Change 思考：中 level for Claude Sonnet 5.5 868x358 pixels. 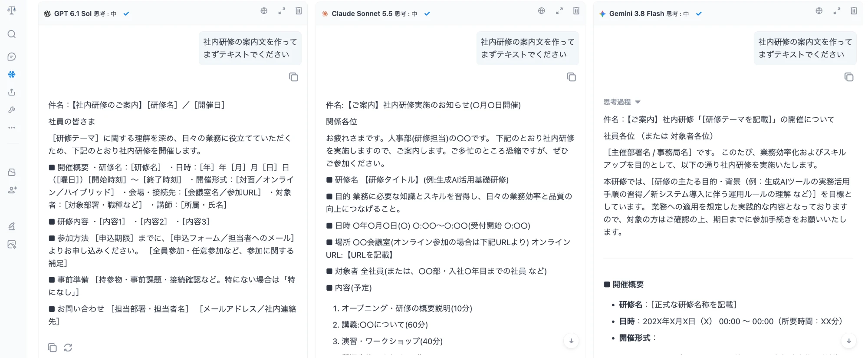tap(406, 14)
